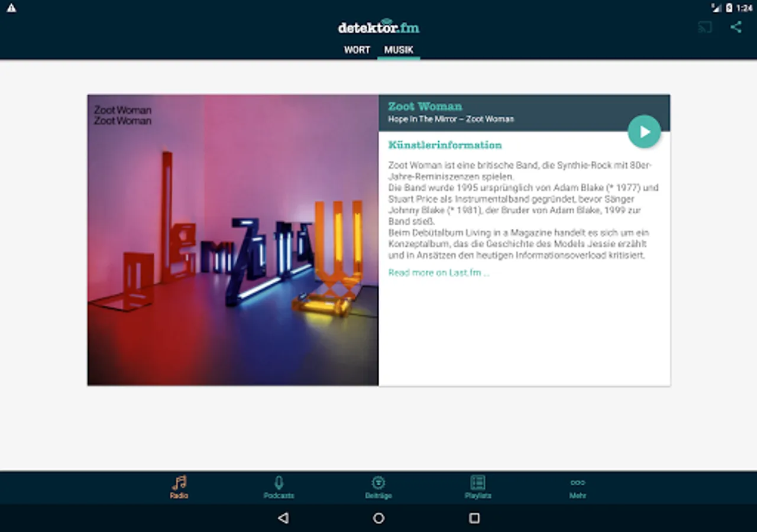Start playback with the round play button
The image size is (757, 532).
(644, 131)
